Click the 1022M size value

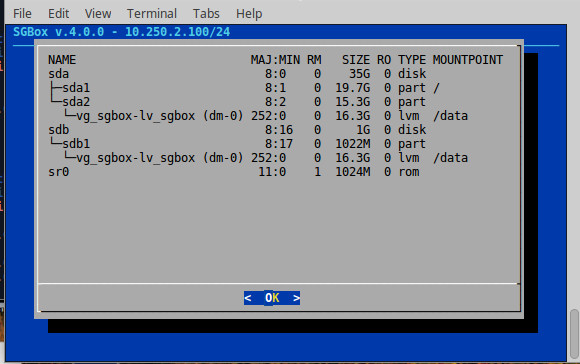click(x=352, y=144)
